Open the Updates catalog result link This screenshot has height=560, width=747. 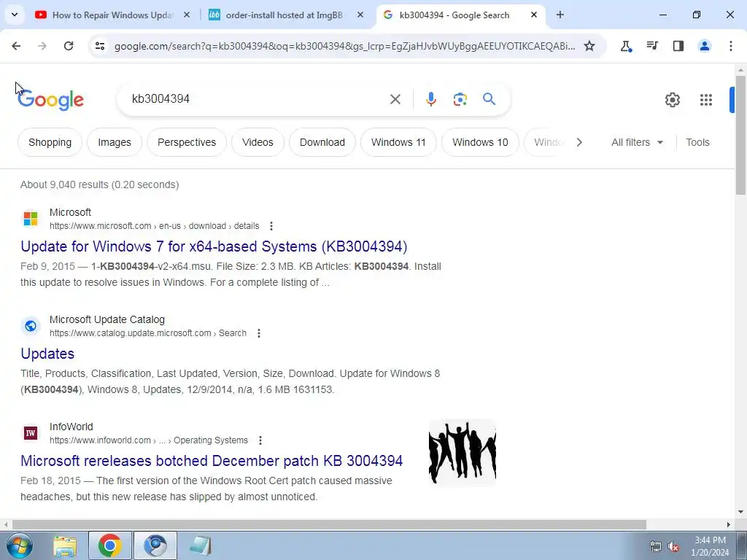pyautogui.click(x=47, y=354)
